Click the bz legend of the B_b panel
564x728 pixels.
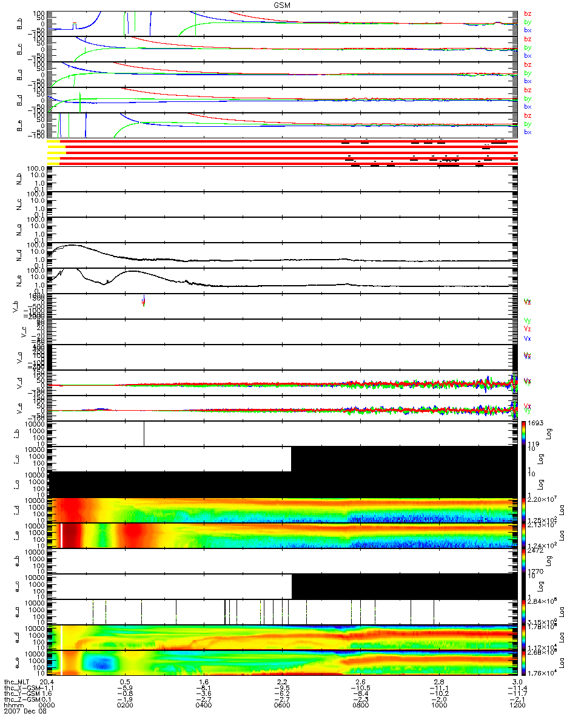528,13
